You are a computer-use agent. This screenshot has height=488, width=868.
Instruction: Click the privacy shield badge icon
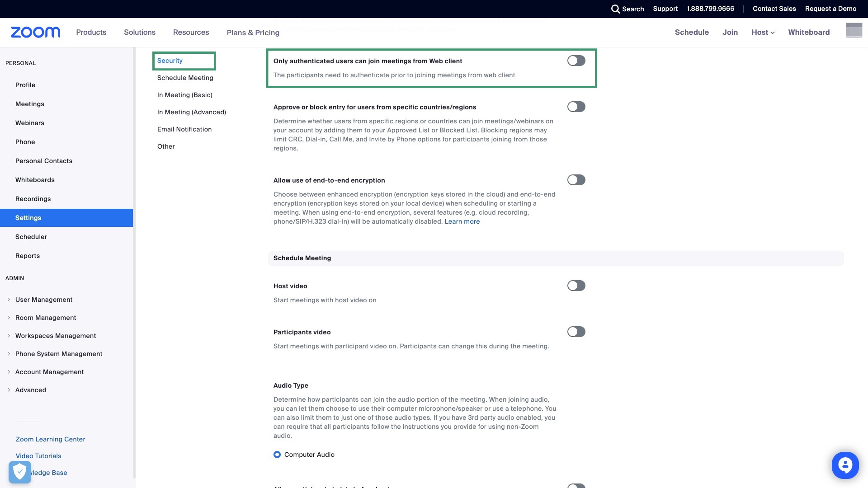20,472
